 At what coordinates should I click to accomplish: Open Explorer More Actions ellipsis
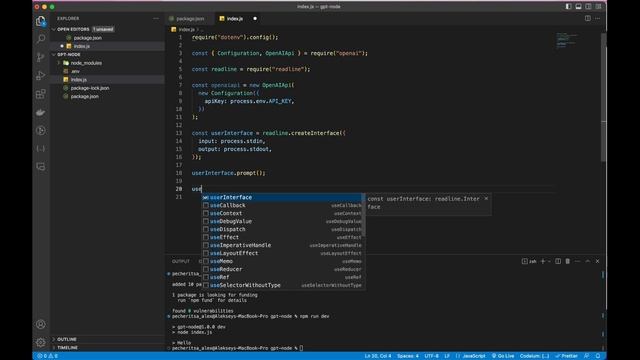[156, 18]
